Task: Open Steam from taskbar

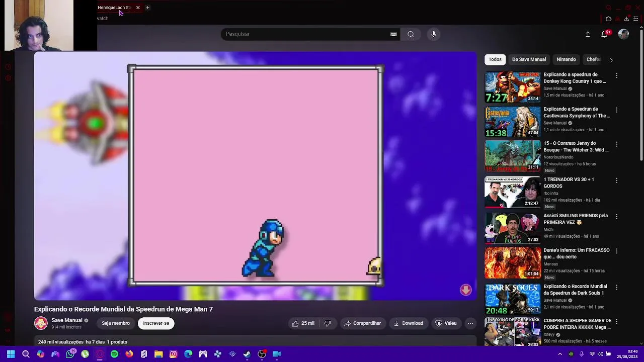Action: point(247,354)
